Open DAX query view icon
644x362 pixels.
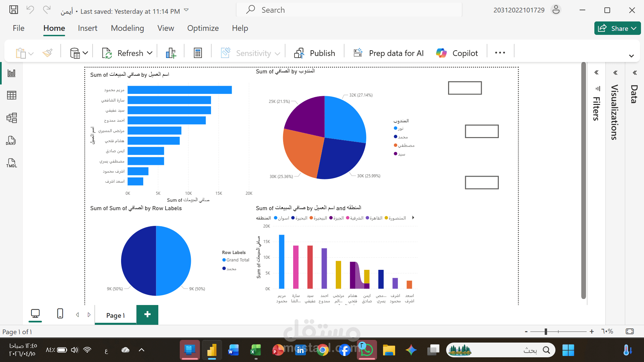pyautogui.click(x=11, y=140)
